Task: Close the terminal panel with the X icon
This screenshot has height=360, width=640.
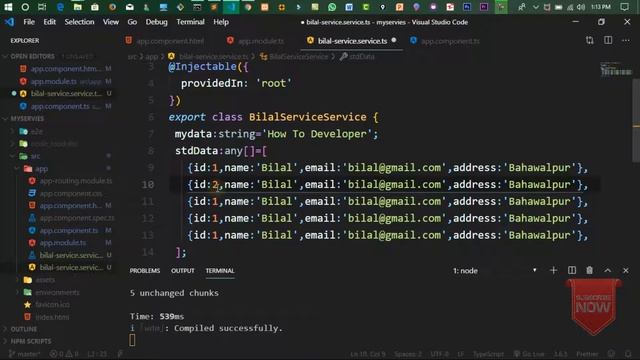Action: [x=626, y=270]
